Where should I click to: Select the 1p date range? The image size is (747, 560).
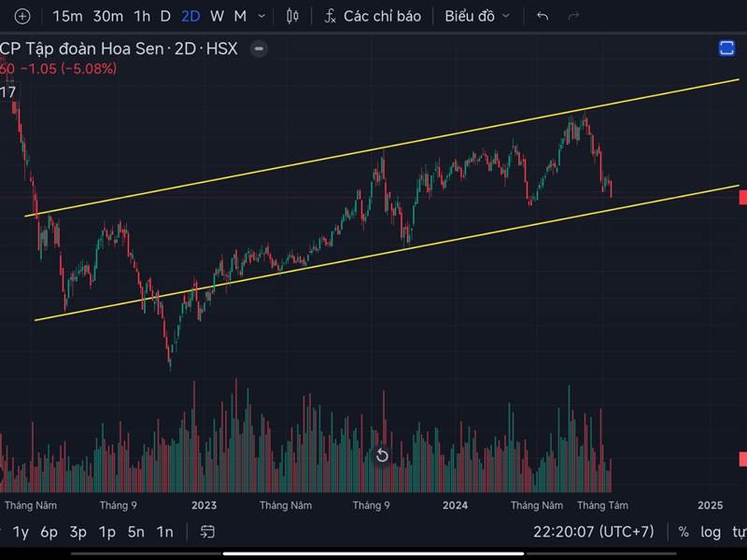(x=107, y=532)
